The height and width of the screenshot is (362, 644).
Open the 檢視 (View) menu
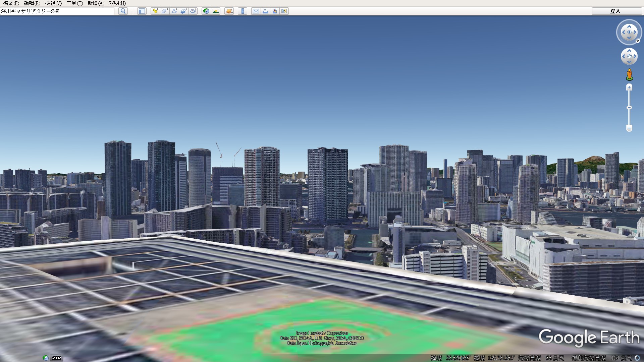tap(53, 3)
